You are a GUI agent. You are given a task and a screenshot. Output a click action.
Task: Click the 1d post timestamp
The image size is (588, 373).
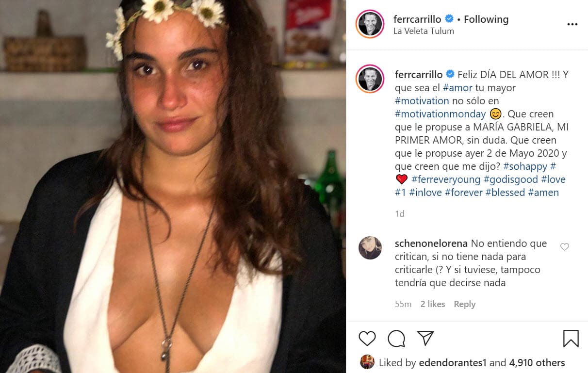coord(400,213)
